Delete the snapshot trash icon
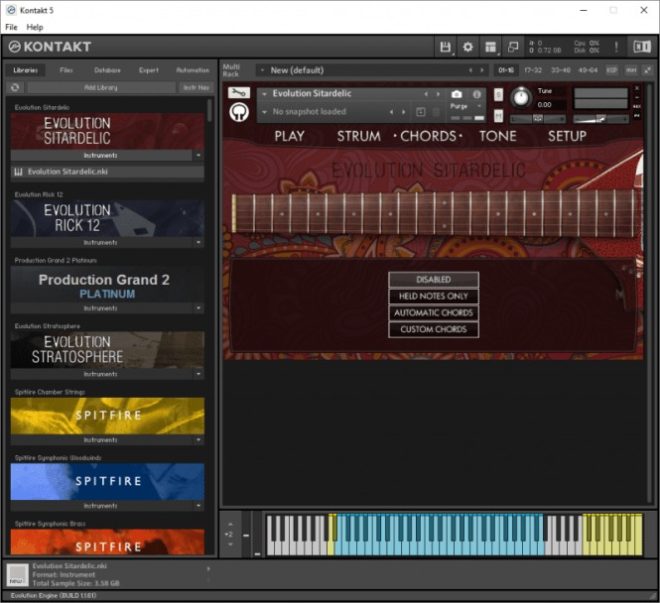Viewport: 660px width, 603px height. [x=436, y=112]
